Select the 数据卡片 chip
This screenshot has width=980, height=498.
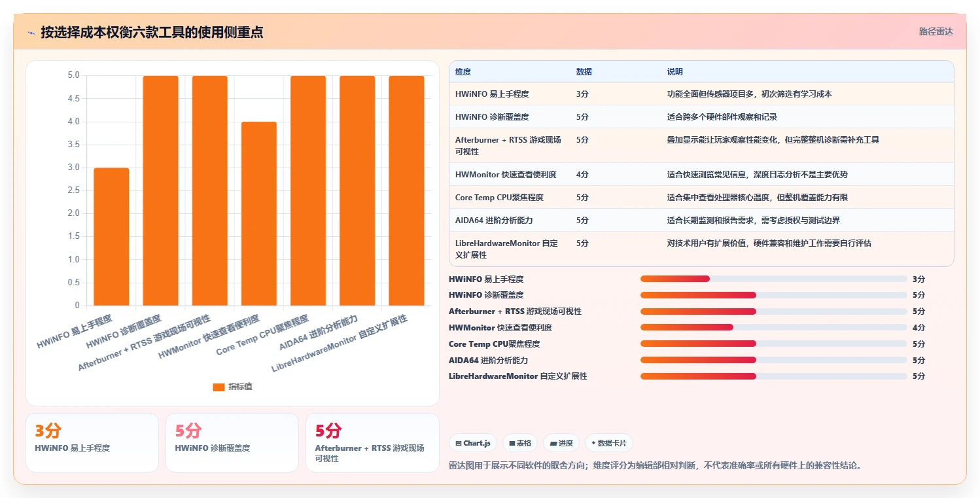(608, 443)
